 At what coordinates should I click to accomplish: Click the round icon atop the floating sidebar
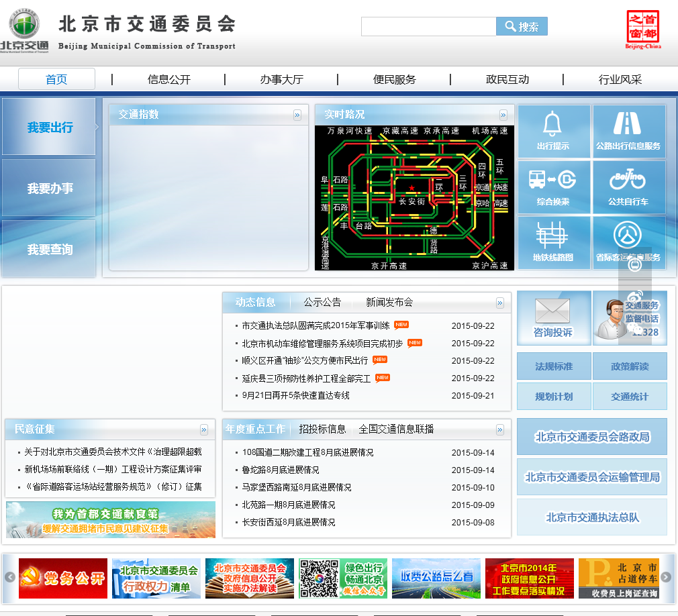pyautogui.click(x=635, y=264)
